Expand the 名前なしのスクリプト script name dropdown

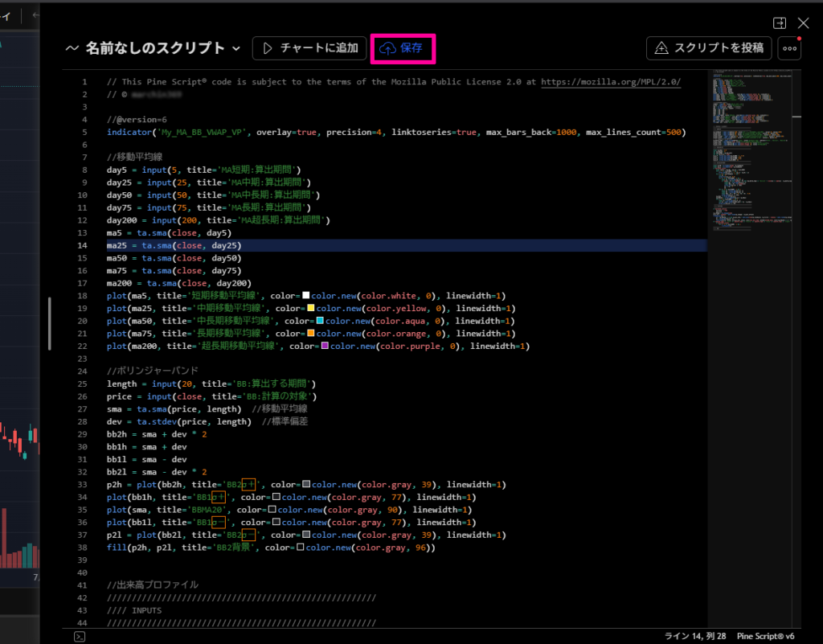[235, 48]
